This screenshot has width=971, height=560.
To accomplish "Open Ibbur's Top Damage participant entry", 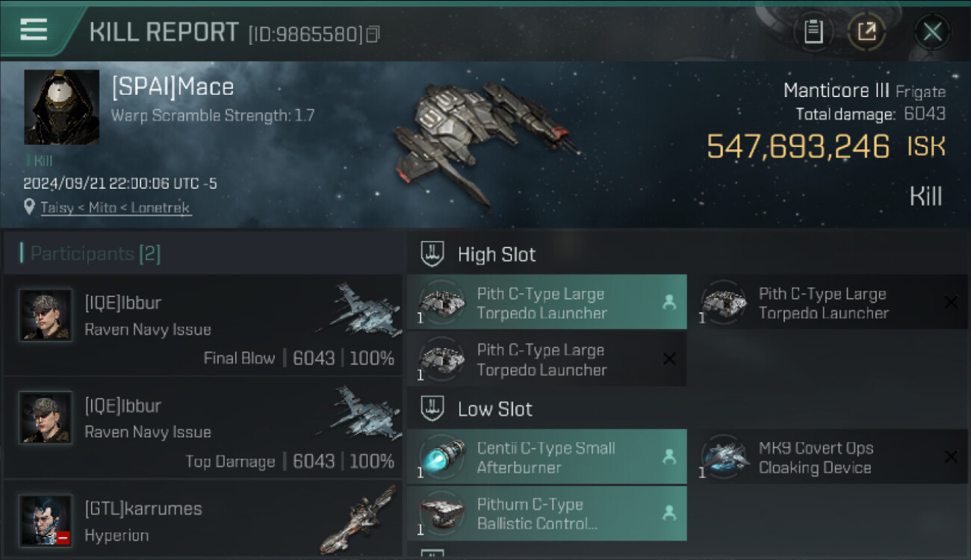I will [x=203, y=428].
